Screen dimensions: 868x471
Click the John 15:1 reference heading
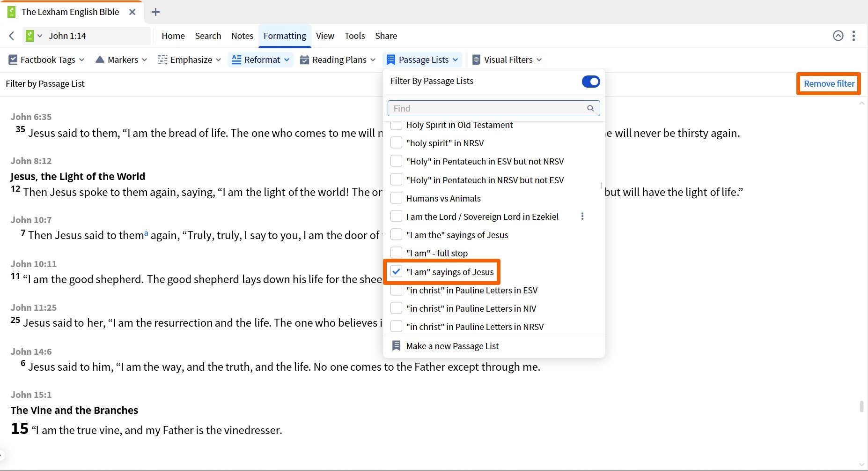click(x=31, y=395)
